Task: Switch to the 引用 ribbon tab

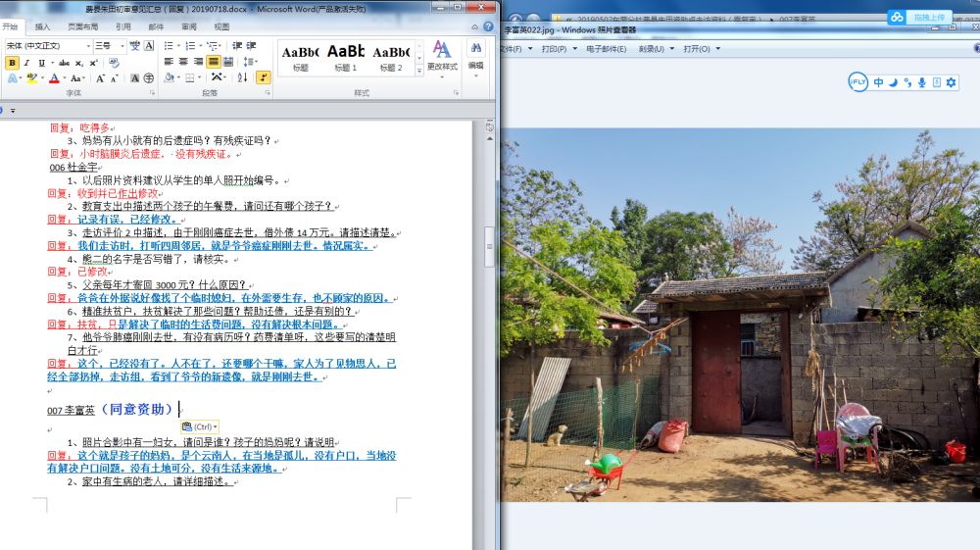Action: [x=123, y=26]
